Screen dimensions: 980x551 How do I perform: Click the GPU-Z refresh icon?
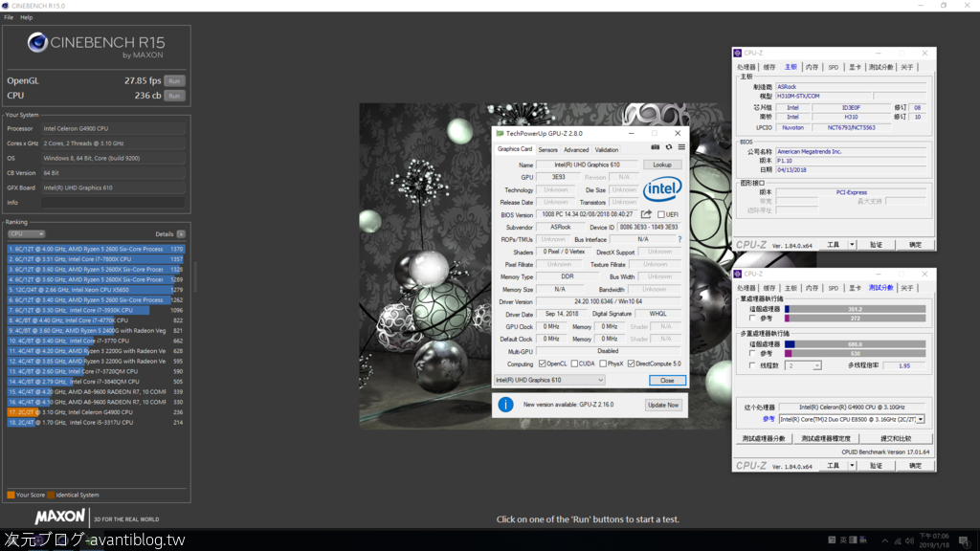click(x=669, y=147)
